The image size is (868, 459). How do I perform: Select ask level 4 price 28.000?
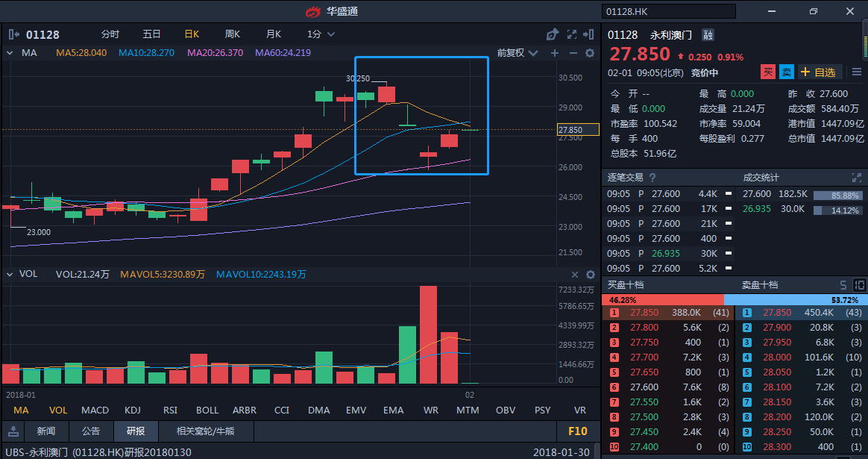pos(777,357)
